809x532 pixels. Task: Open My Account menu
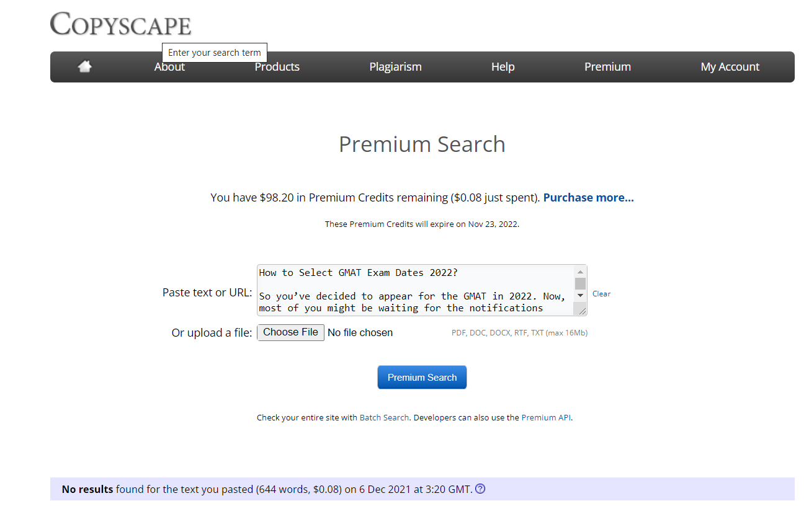tap(730, 67)
